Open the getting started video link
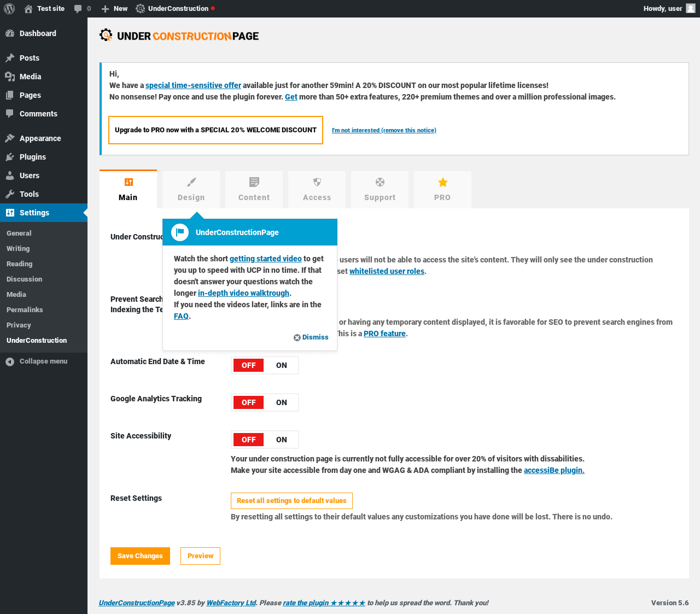The image size is (700, 614). 266,259
